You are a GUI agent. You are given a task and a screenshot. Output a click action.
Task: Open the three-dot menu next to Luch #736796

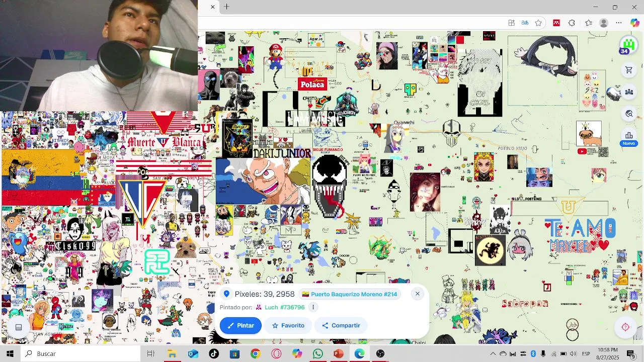313,307
